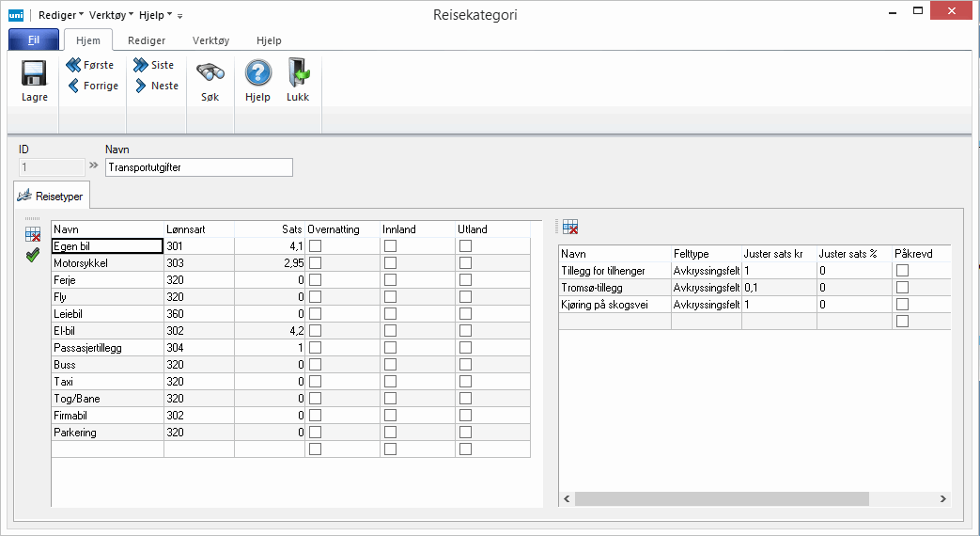Viewport: 980px width, 536px height.
Task: Open the Verktøy dropdown in title bar
Action: [x=111, y=15]
